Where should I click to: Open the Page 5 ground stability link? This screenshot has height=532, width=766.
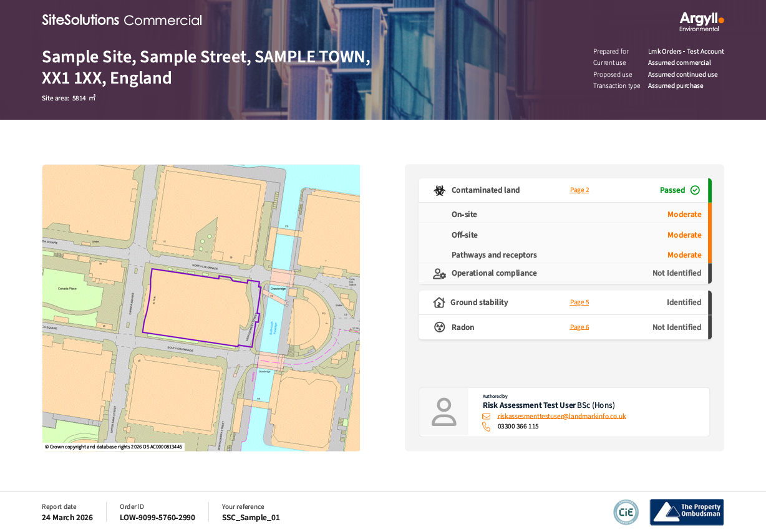pos(579,302)
